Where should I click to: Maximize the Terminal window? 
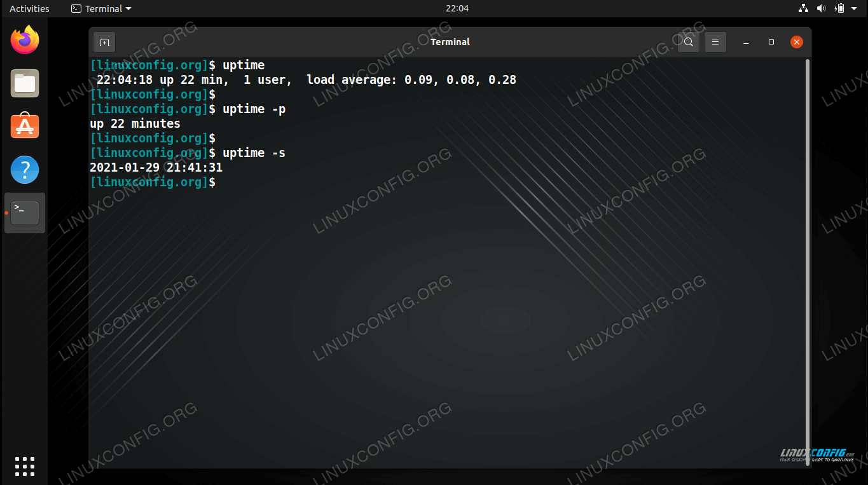771,42
